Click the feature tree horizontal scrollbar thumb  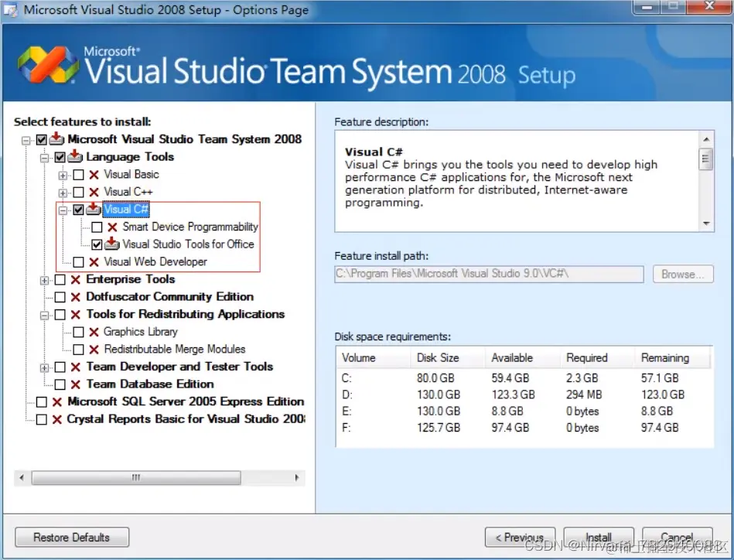[x=136, y=477]
